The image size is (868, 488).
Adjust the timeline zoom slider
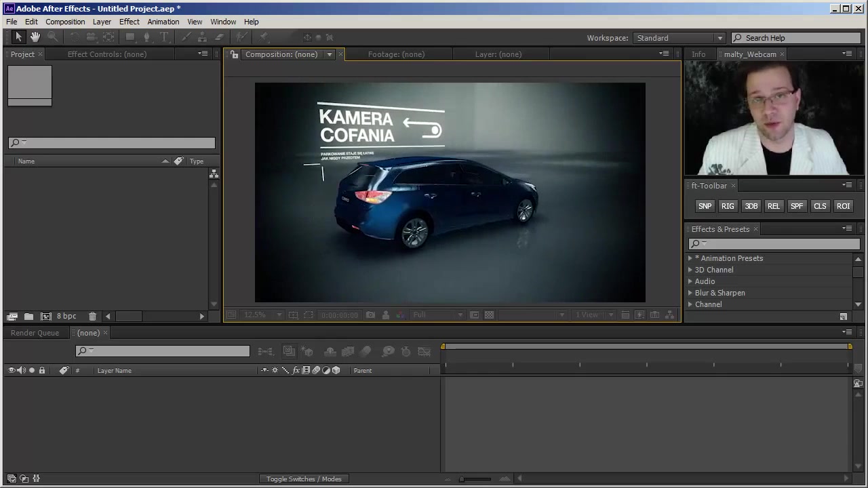[x=462, y=479]
